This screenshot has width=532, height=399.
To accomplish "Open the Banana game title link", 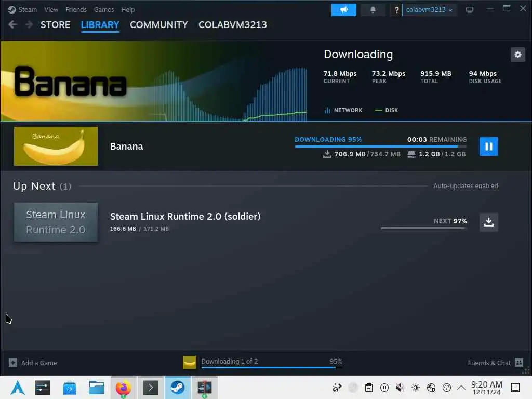I will click(127, 146).
